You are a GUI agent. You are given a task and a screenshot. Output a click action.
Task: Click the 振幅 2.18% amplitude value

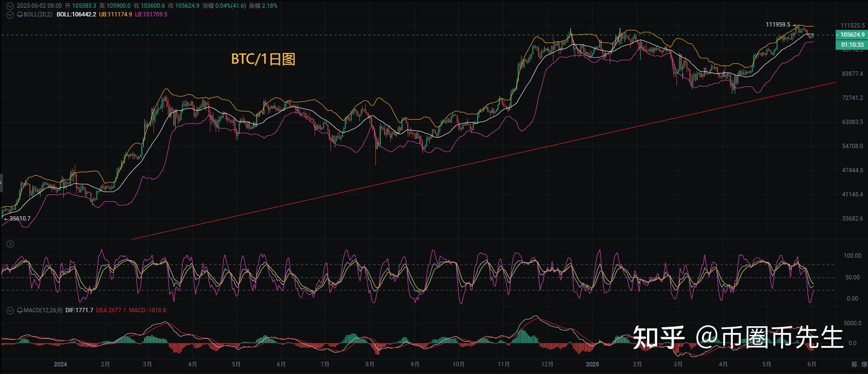point(263,6)
